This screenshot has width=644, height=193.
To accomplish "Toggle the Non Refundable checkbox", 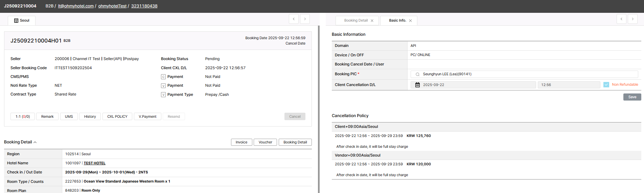I will tap(606, 85).
